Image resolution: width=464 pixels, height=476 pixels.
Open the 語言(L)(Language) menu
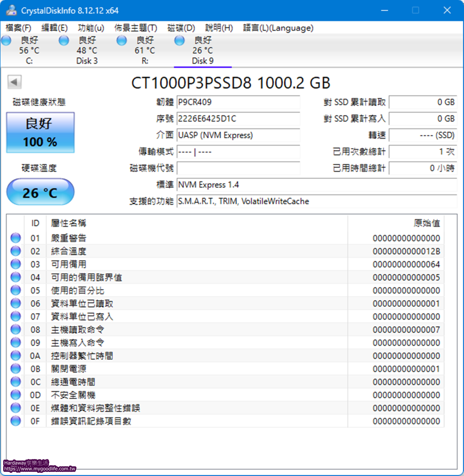click(278, 28)
